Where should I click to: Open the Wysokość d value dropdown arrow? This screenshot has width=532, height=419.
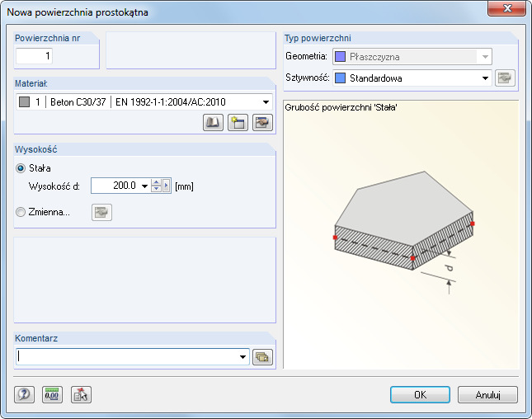(144, 186)
